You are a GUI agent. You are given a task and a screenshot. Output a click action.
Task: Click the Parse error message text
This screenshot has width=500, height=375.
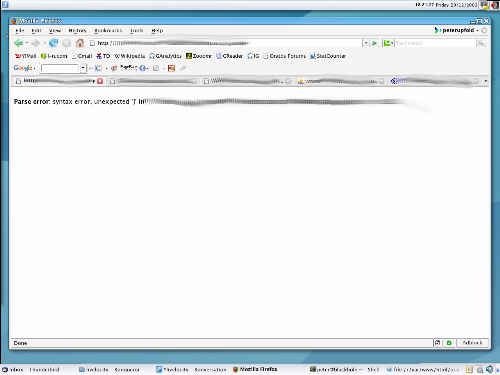coord(80,102)
